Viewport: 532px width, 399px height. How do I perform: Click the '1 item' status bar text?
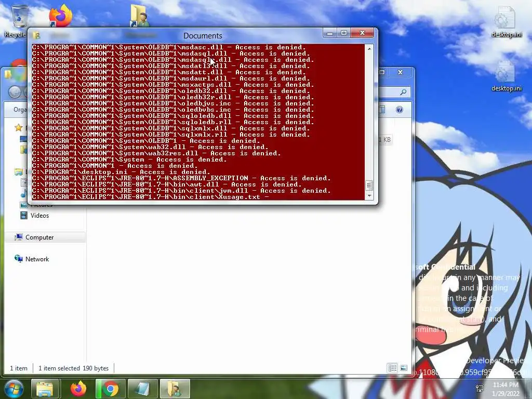pyautogui.click(x=19, y=368)
